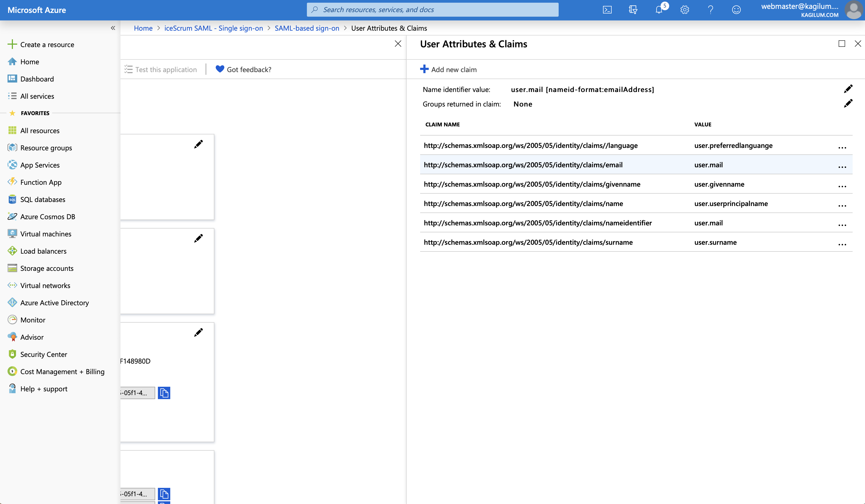Click the user.preferredlanguange value
865x504 pixels.
click(733, 145)
